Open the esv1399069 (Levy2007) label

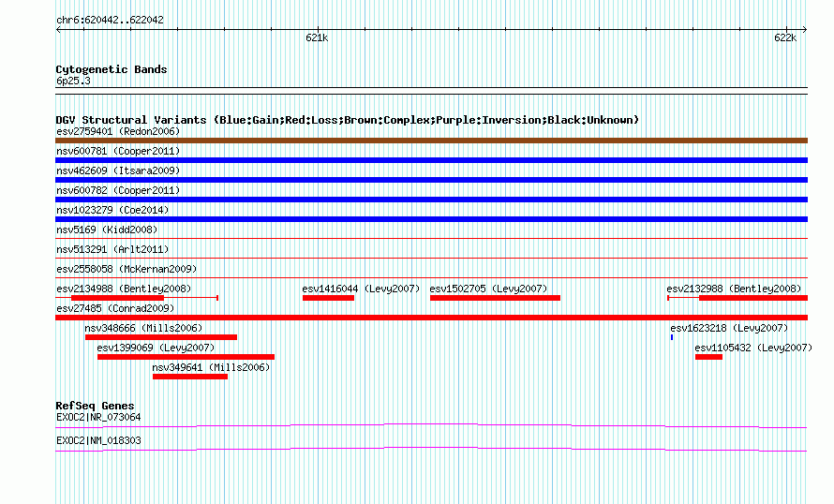(x=156, y=348)
